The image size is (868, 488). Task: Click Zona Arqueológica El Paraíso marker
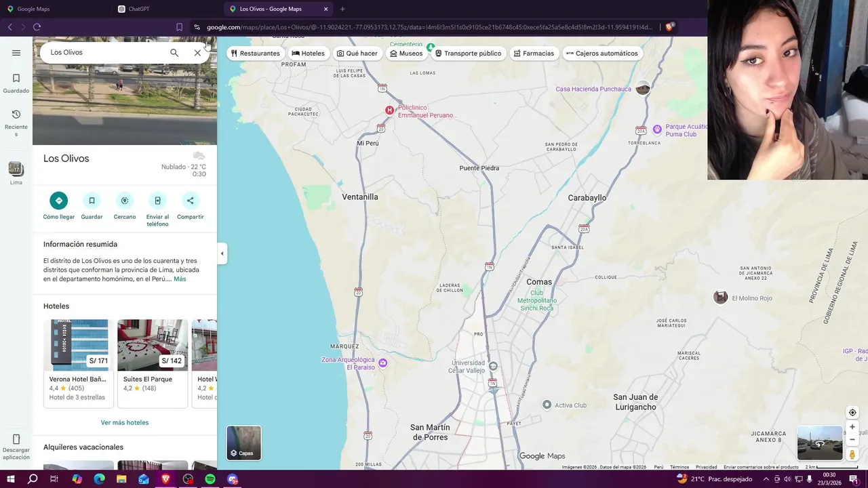(x=382, y=363)
